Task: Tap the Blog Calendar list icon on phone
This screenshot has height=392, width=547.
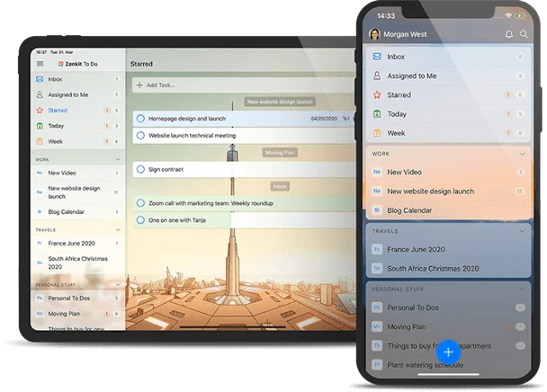Action: point(377,211)
